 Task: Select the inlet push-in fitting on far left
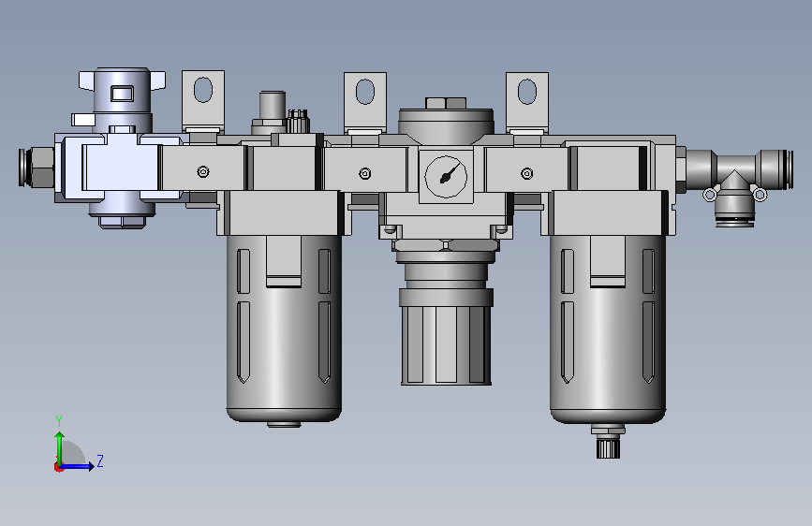[x=37, y=168]
